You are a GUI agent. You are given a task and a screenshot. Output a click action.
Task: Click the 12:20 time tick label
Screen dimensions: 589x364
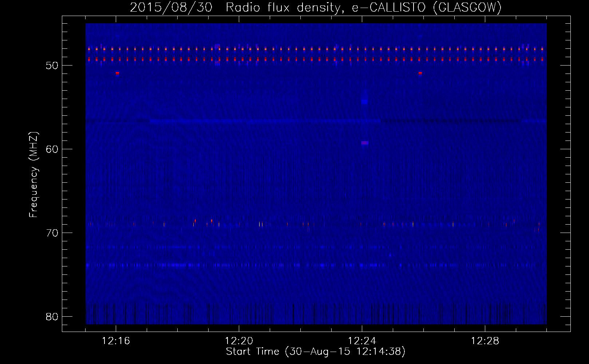tap(239, 341)
